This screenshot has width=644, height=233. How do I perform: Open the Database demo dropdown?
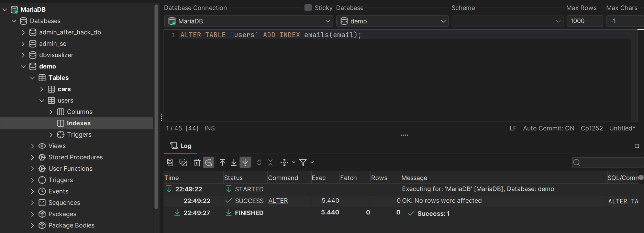392,21
